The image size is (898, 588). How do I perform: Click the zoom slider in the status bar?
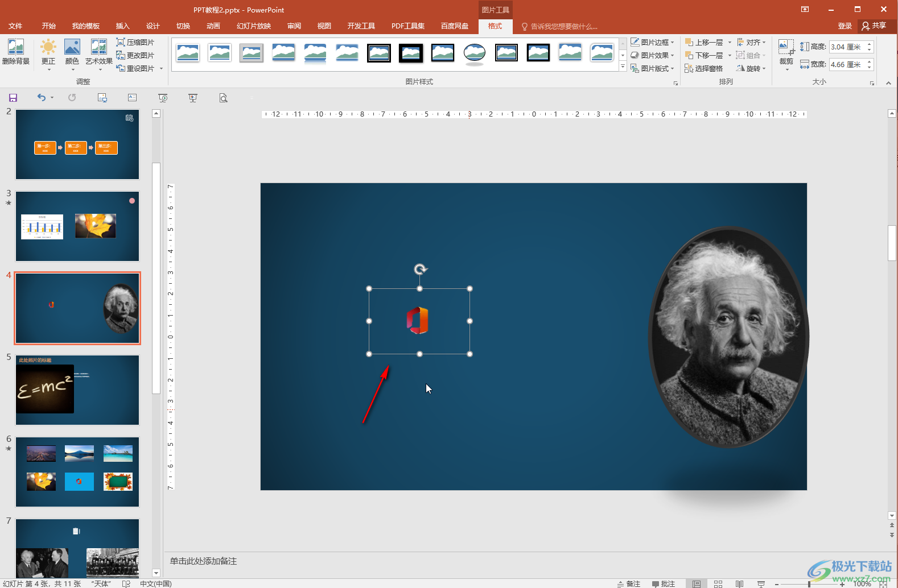pos(809,584)
